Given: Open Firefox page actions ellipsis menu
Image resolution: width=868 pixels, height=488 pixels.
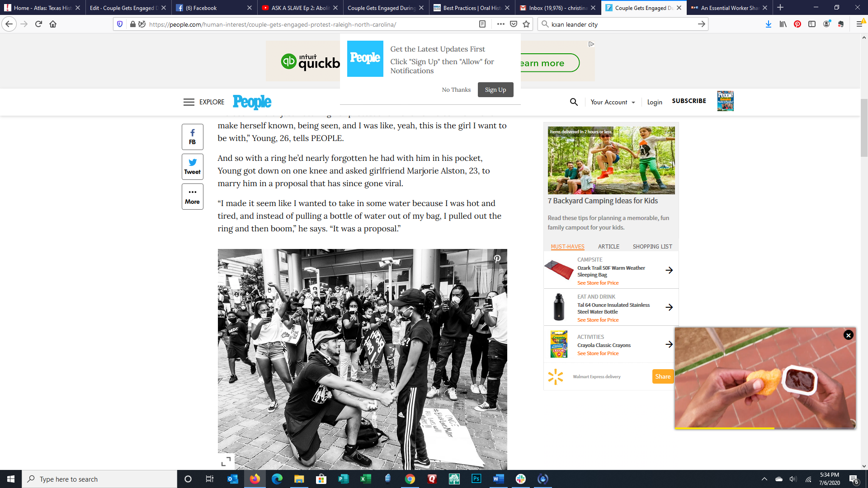Looking at the screenshot, I should point(500,24).
